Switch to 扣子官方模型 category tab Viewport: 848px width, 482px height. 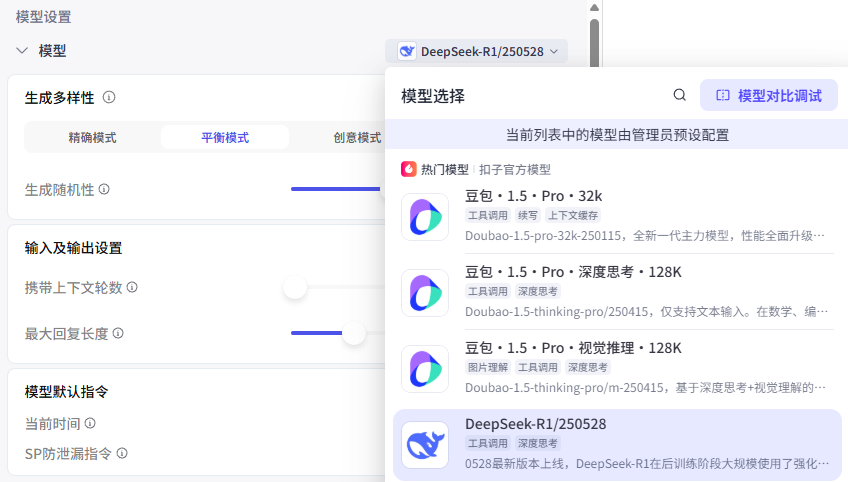[x=514, y=169]
